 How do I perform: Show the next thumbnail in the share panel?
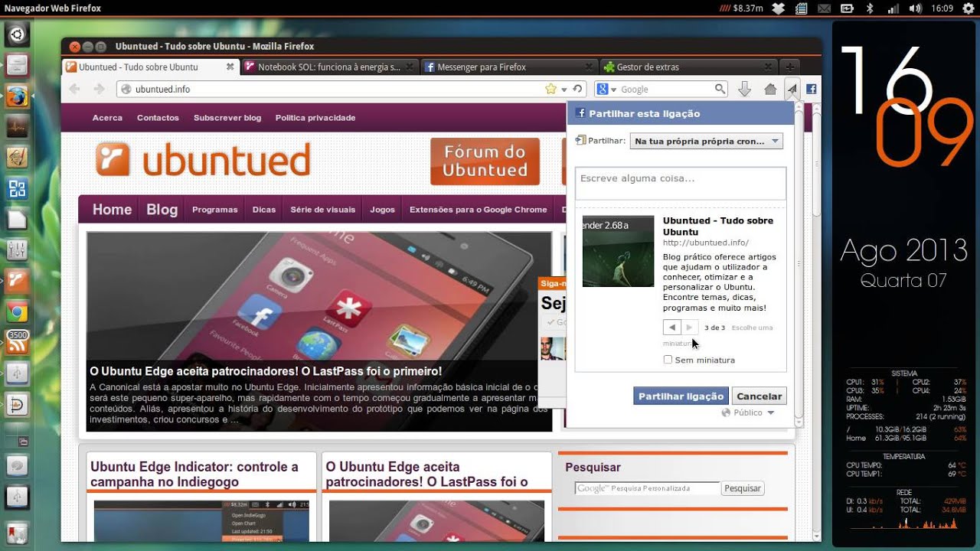click(690, 328)
